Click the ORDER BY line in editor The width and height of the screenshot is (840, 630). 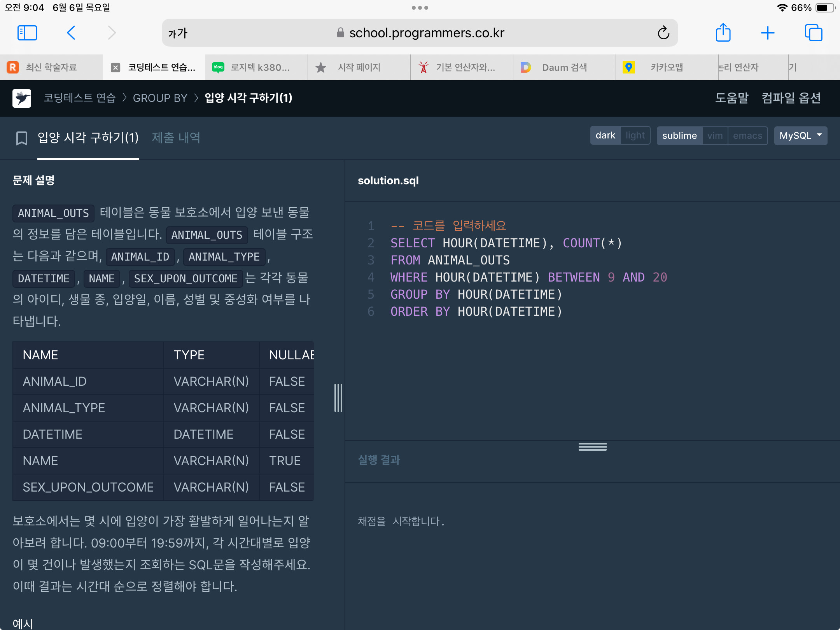[x=477, y=311]
